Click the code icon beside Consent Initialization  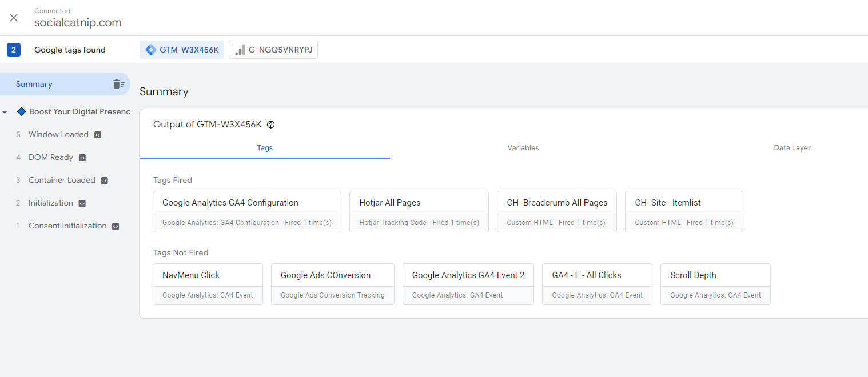click(x=116, y=226)
